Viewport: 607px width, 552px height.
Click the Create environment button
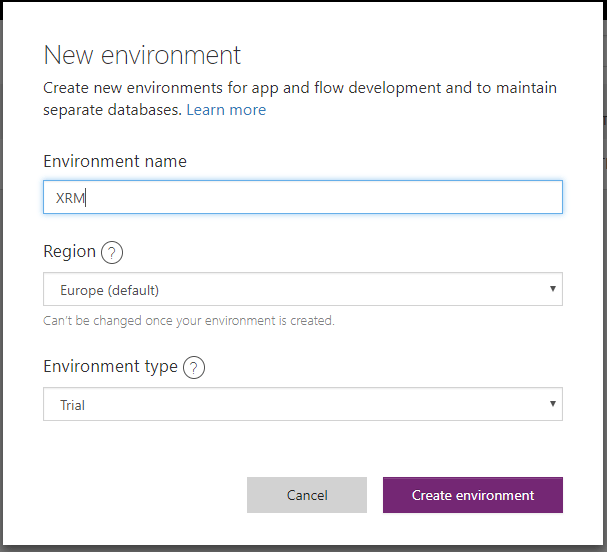(x=472, y=495)
